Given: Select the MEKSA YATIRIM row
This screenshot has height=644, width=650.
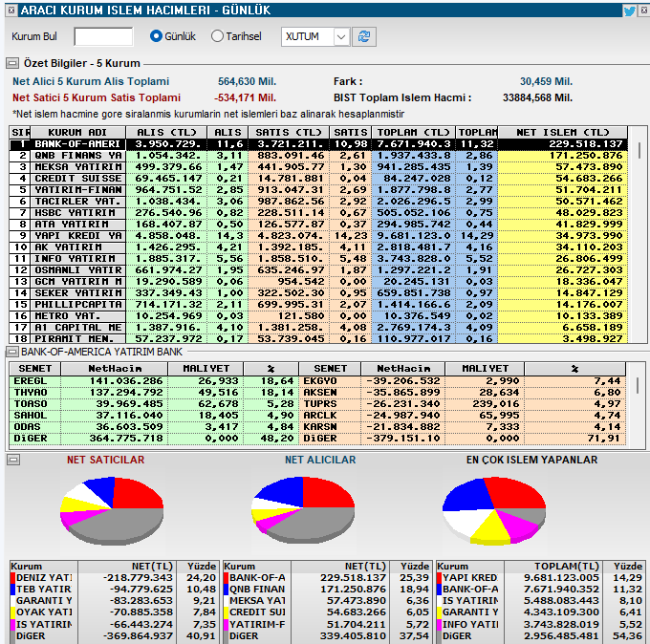Looking at the screenshot, I should click(x=318, y=166).
